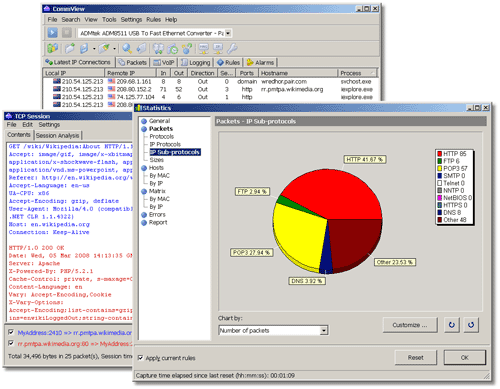Switch to the Packets tab
Viewport: 500px width, 389px height.
pyautogui.click(x=132, y=62)
